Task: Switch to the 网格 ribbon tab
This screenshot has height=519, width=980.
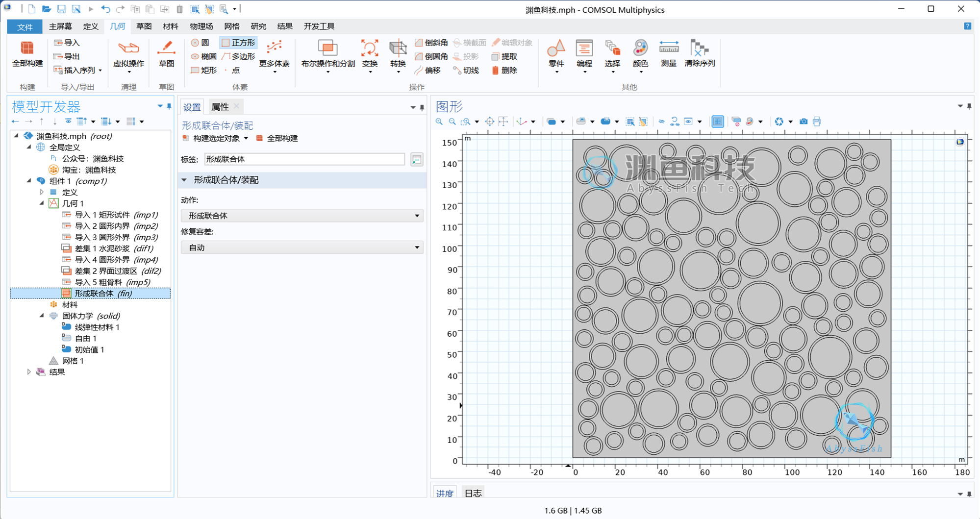Action: [x=231, y=26]
